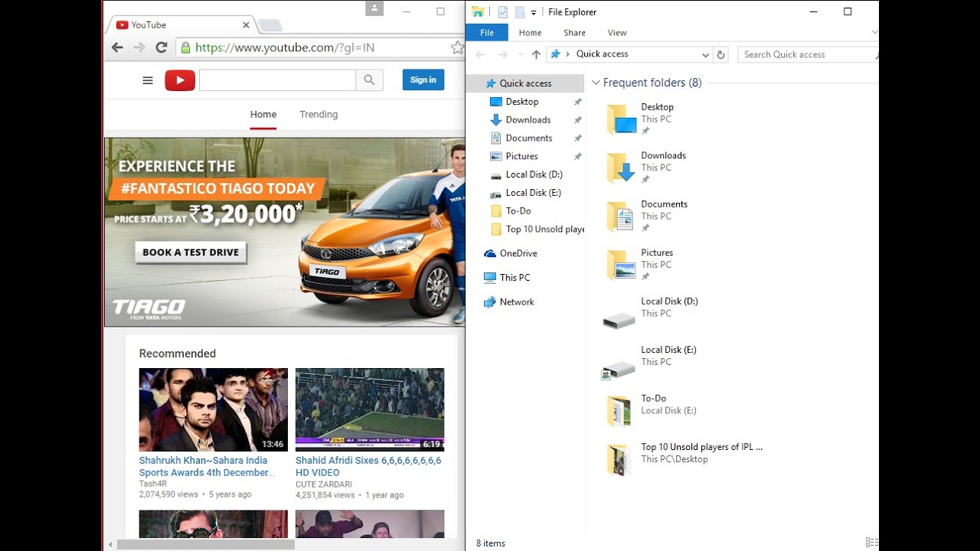Open To-Do folder icon in main pane
Screen dimensions: 980x551
(x=619, y=411)
